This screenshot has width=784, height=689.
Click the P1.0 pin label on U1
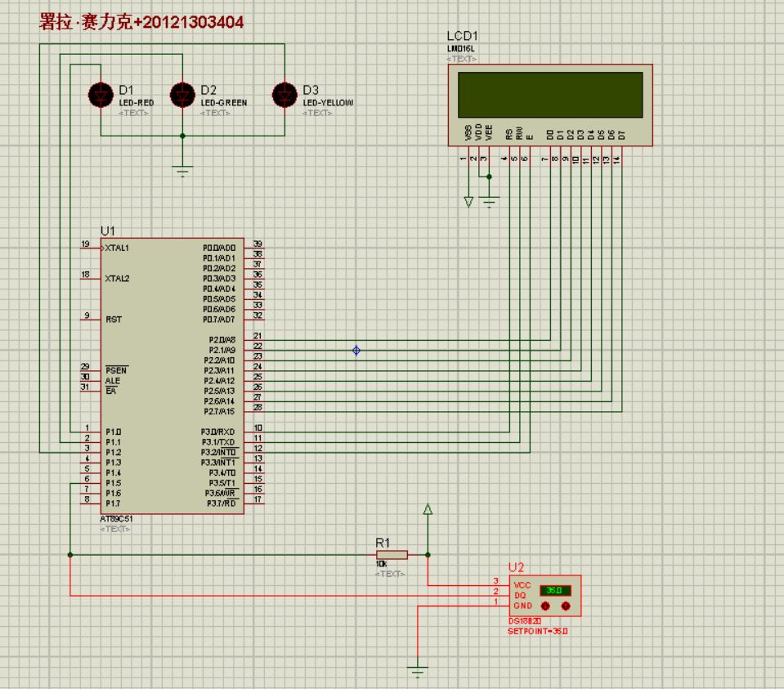pyautogui.click(x=113, y=432)
